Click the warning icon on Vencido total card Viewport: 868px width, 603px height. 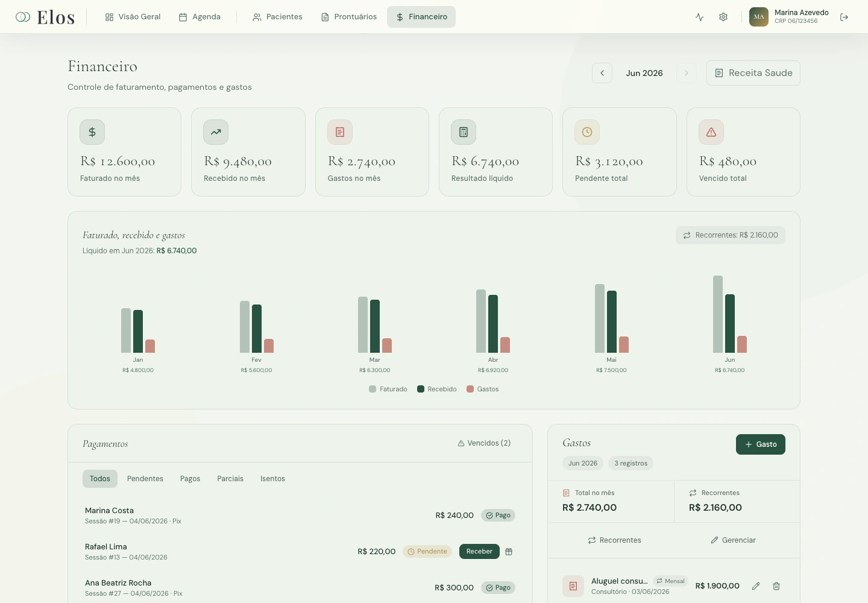coord(711,132)
